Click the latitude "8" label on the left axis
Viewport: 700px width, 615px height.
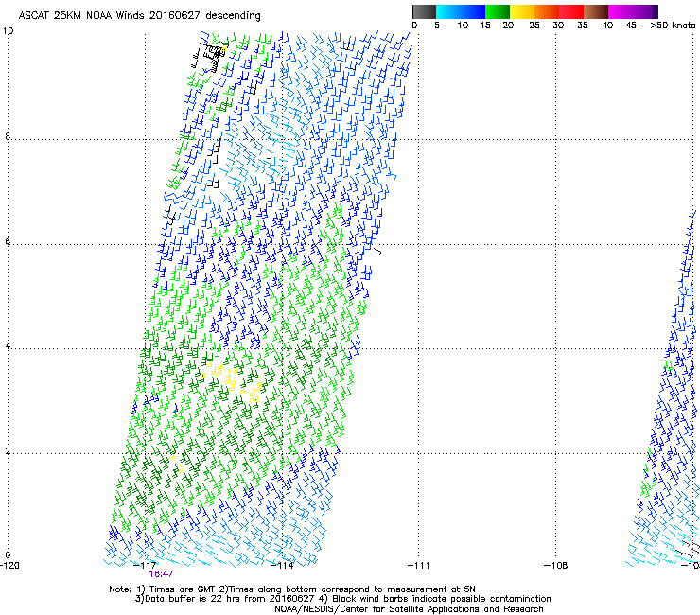pos(8,136)
